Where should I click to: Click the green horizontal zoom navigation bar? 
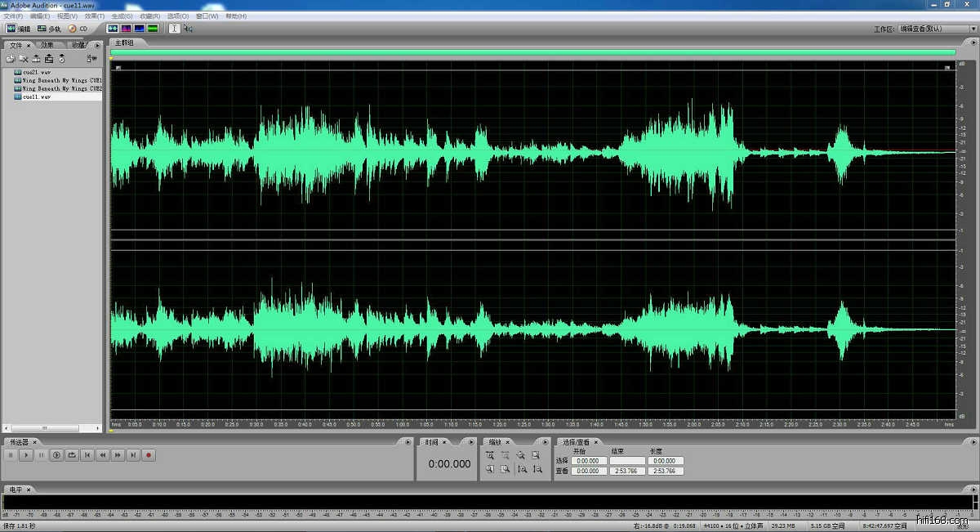[x=532, y=52]
